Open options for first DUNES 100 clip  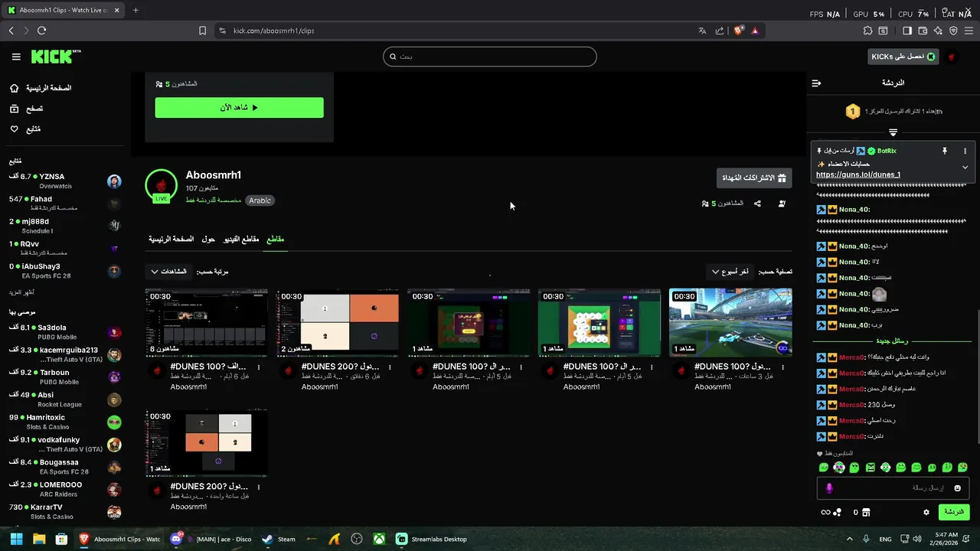[259, 367]
